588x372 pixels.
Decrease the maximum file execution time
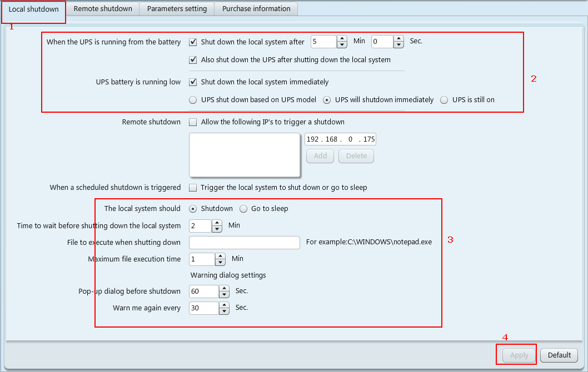[x=221, y=263]
